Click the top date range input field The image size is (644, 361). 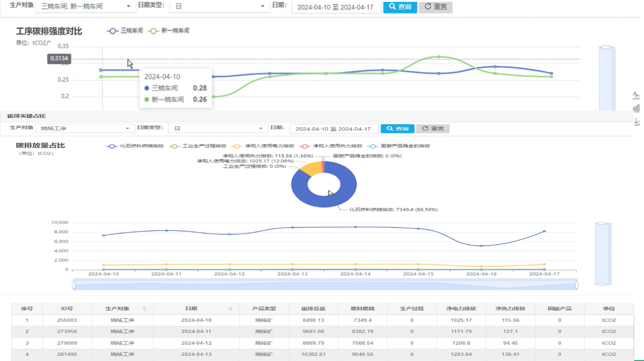(x=336, y=7)
